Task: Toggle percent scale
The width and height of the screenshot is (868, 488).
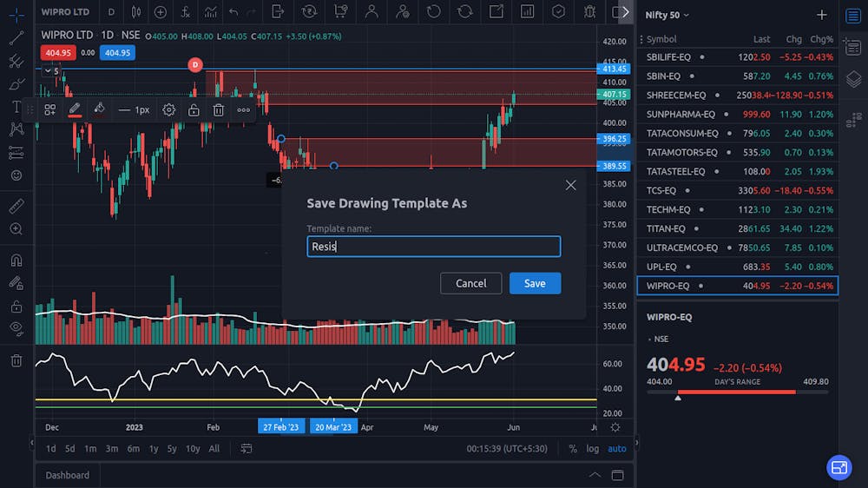Action: [573, 449]
